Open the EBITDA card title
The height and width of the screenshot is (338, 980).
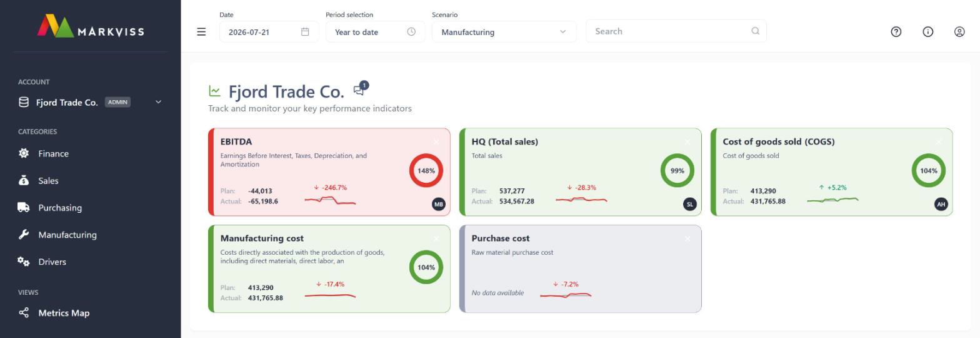[236, 141]
